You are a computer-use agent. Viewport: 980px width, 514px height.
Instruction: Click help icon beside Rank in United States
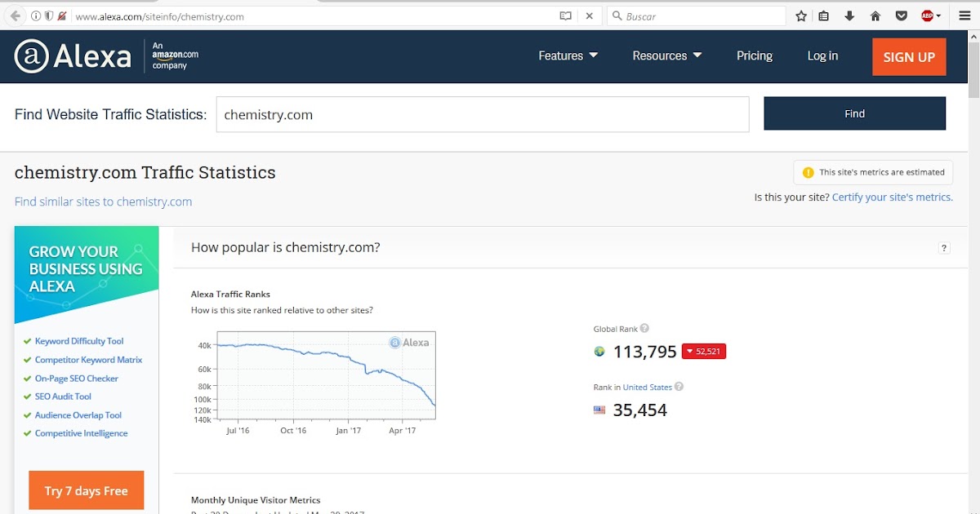(x=679, y=387)
